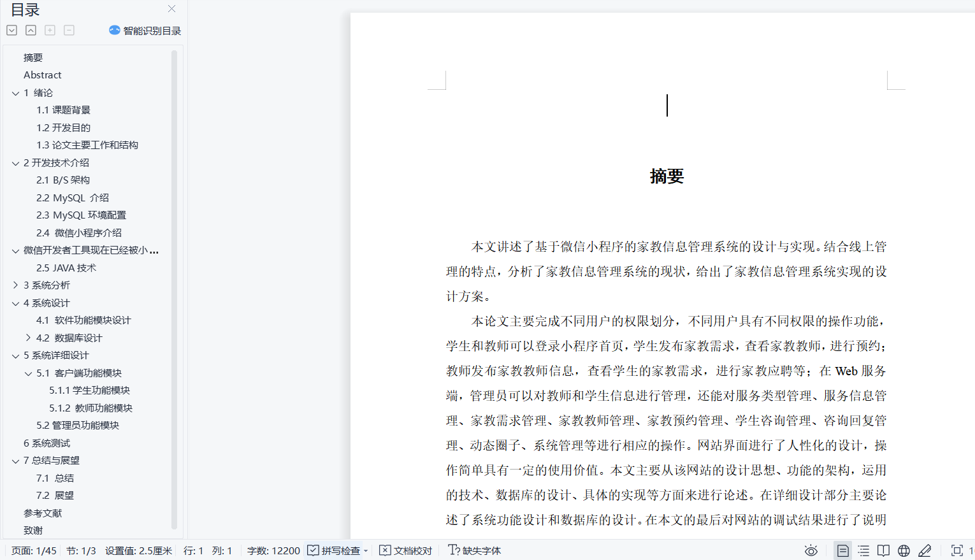Click 智能识别目录 button
This screenshot has width=975, height=560.
(145, 31)
